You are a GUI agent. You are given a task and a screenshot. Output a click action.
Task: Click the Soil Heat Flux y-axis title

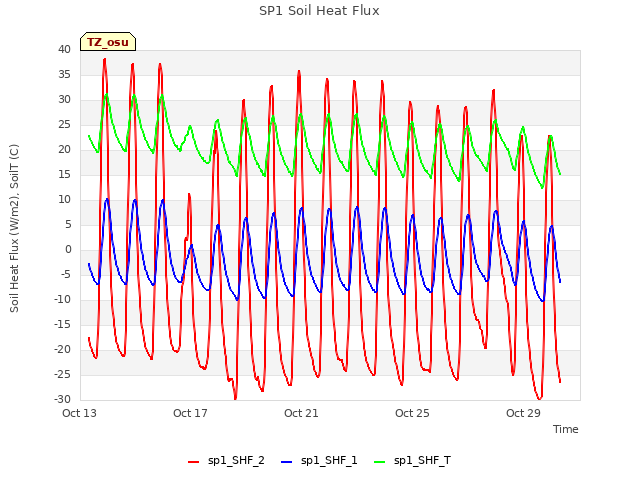click(14, 228)
